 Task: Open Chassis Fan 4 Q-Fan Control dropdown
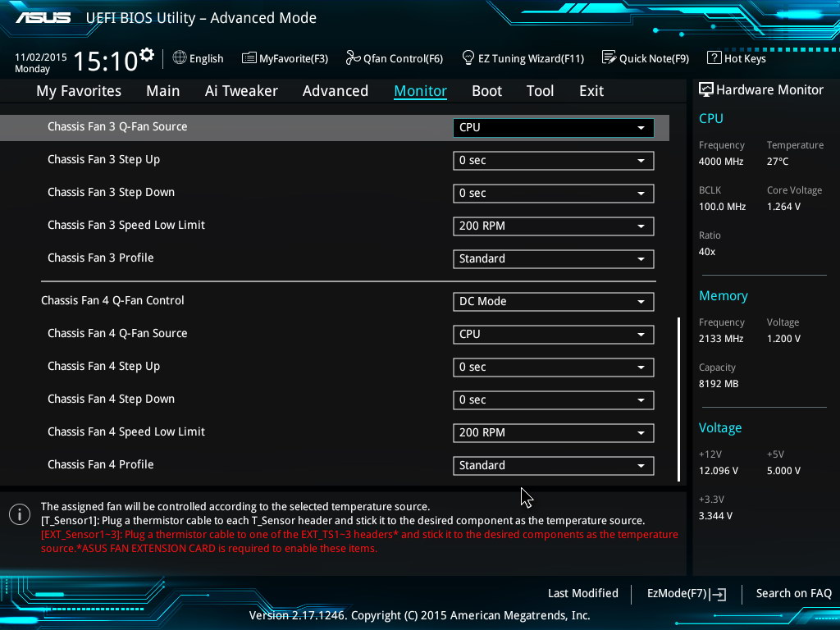(553, 301)
